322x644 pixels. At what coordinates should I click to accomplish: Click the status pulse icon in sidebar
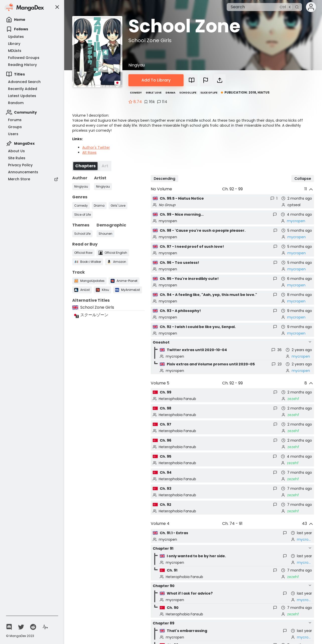tap(45, 627)
